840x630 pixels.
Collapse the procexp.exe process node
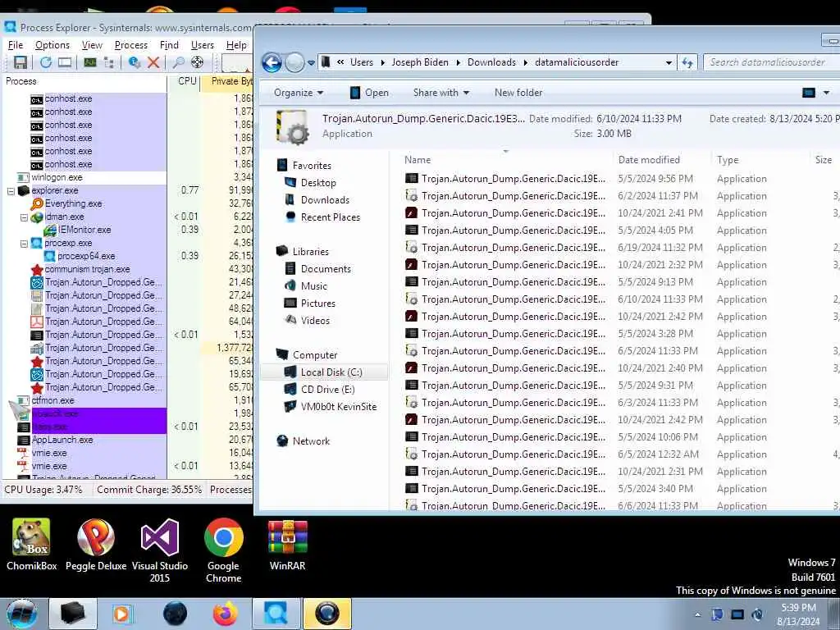24,243
